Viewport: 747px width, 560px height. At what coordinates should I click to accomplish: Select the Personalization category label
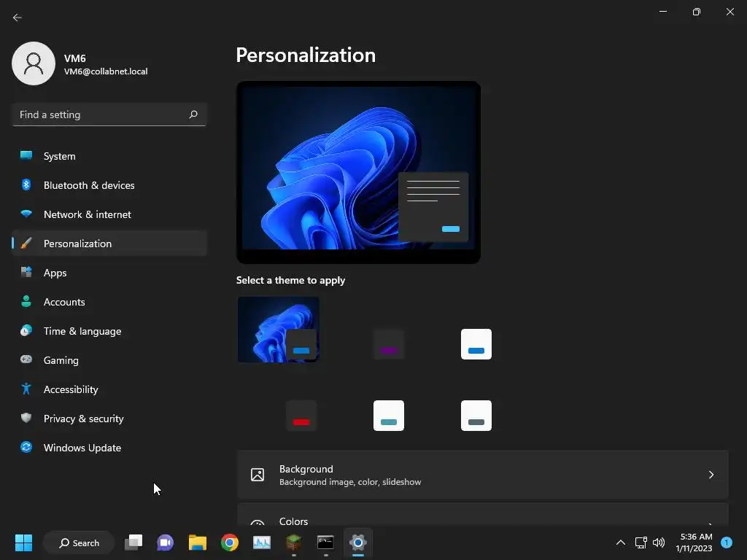(77, 244)
